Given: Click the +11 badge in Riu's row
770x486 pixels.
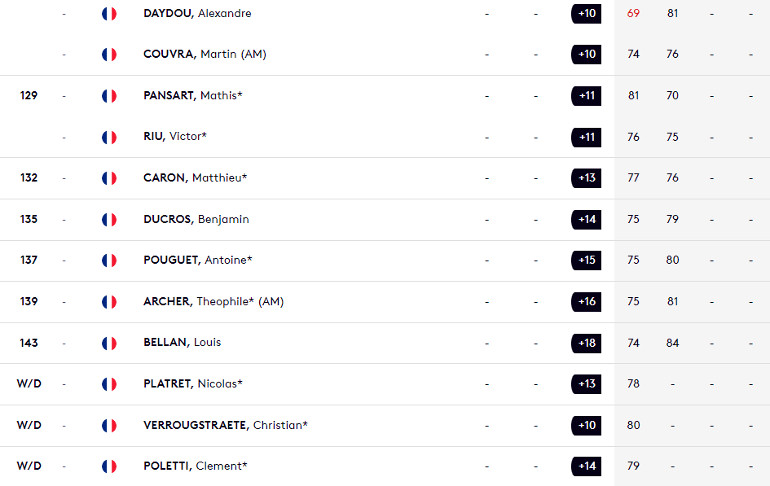Looking at the screenshot, I should [586, 137].
